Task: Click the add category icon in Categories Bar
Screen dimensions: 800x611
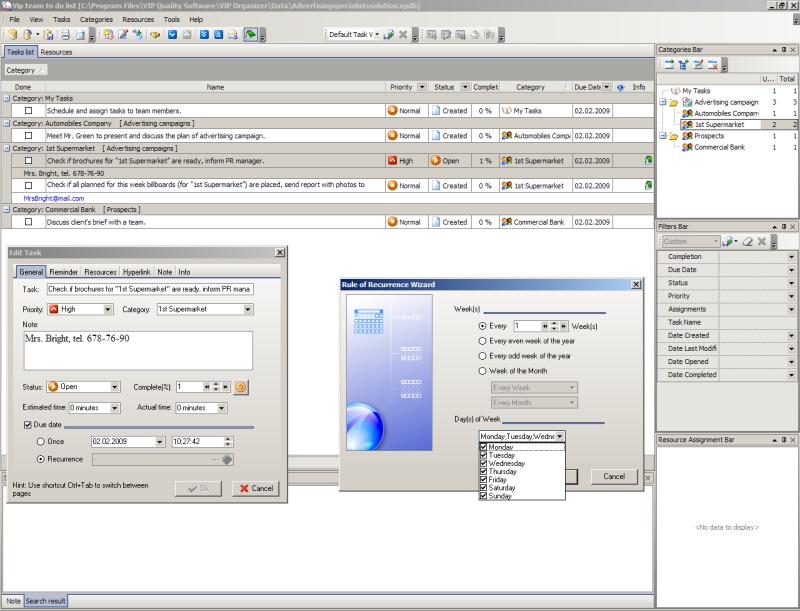Action: [x=668, y=65]
